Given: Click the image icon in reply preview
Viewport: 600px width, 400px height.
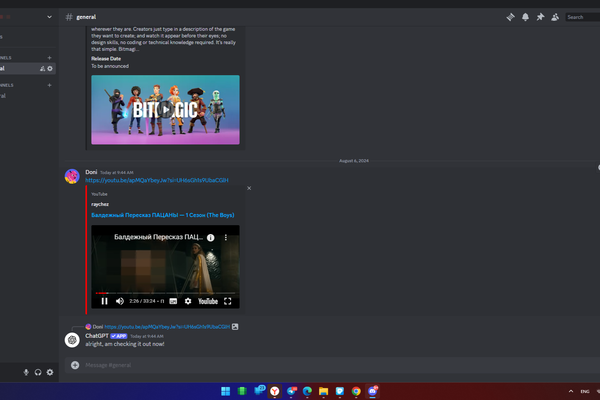Looking at the screenshot, I should 235,327.
